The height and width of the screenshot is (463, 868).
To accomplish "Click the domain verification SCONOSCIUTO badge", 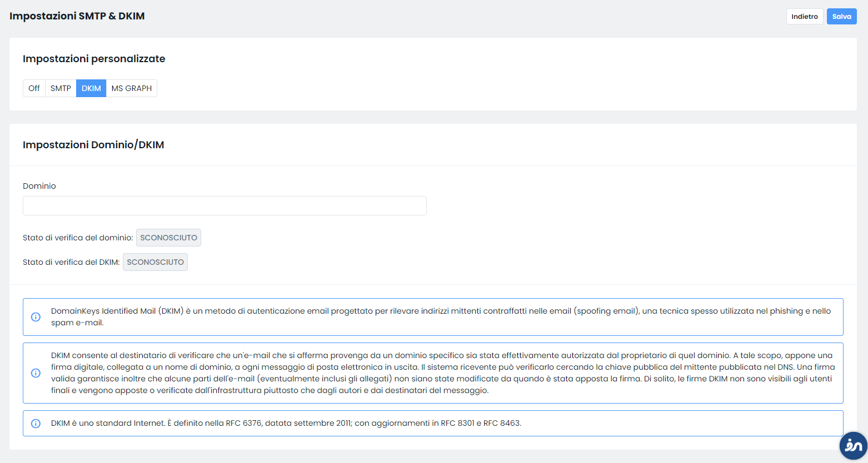I will point(168,238).
